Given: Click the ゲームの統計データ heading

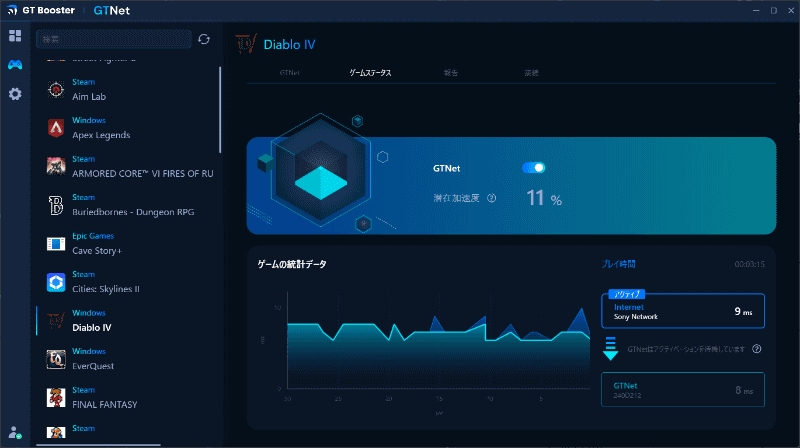Looking at the screenshot, I should [x=292, y=264].
